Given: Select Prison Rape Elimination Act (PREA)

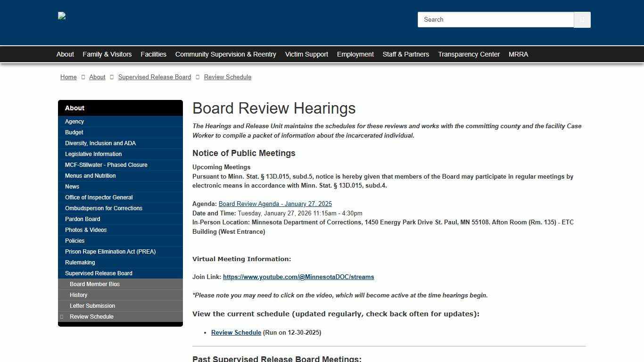Looking at the screenshot, I should point(110,252).
